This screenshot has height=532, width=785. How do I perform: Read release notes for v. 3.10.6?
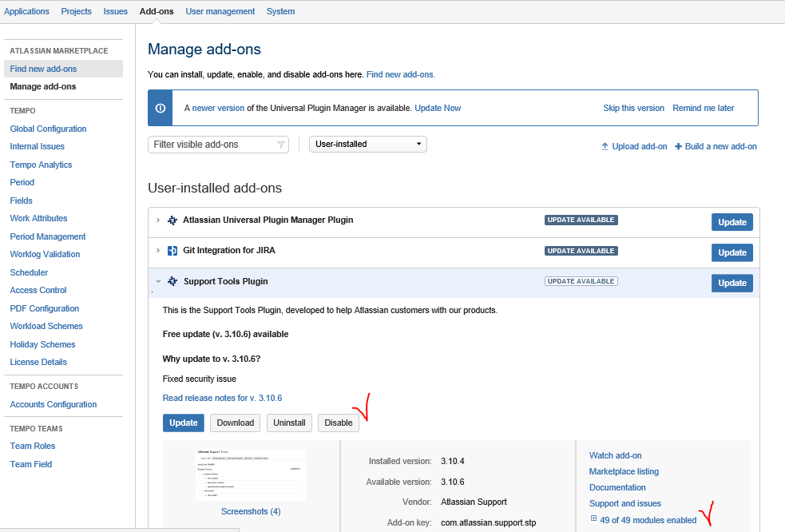pyautogui.click(x=222, y=399)
